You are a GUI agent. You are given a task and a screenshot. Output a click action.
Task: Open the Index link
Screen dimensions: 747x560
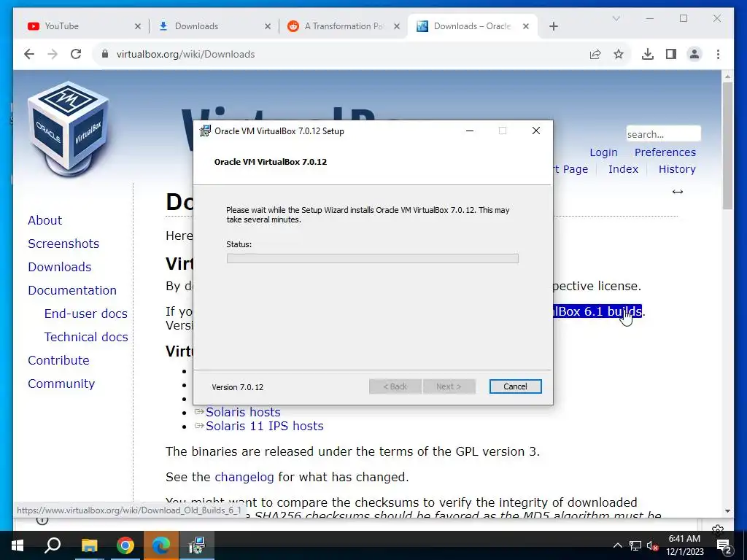(623, 169)
